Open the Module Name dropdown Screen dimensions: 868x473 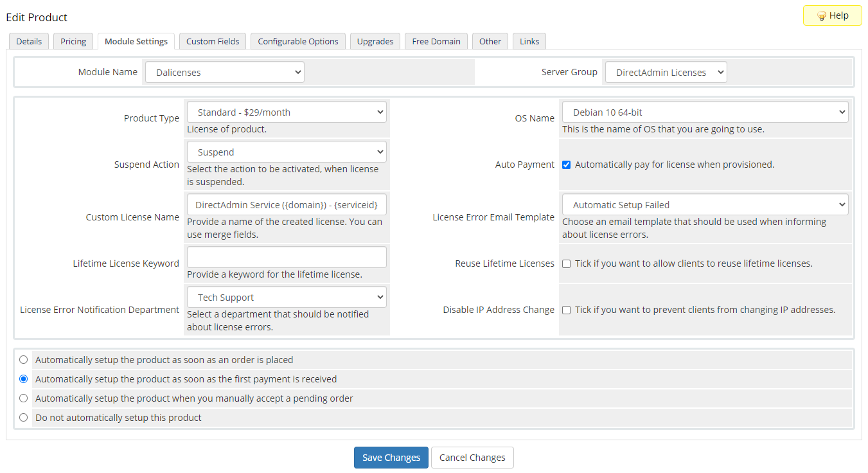point(224,73)
